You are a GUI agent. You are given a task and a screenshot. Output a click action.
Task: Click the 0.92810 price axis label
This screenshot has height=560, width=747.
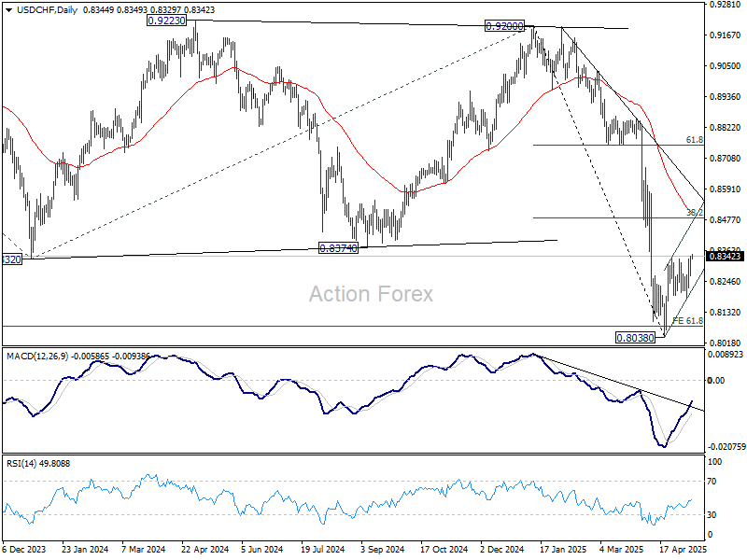click(725, 5)
